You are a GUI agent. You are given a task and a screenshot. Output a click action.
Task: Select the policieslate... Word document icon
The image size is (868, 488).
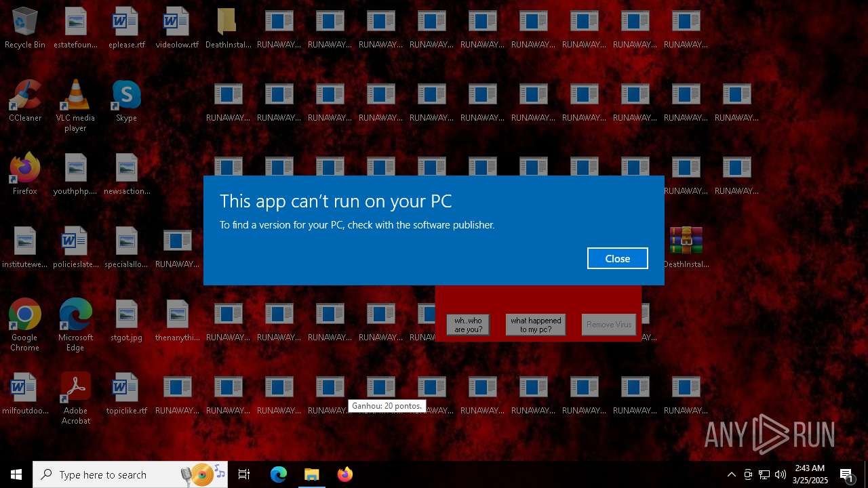(75, 247)
